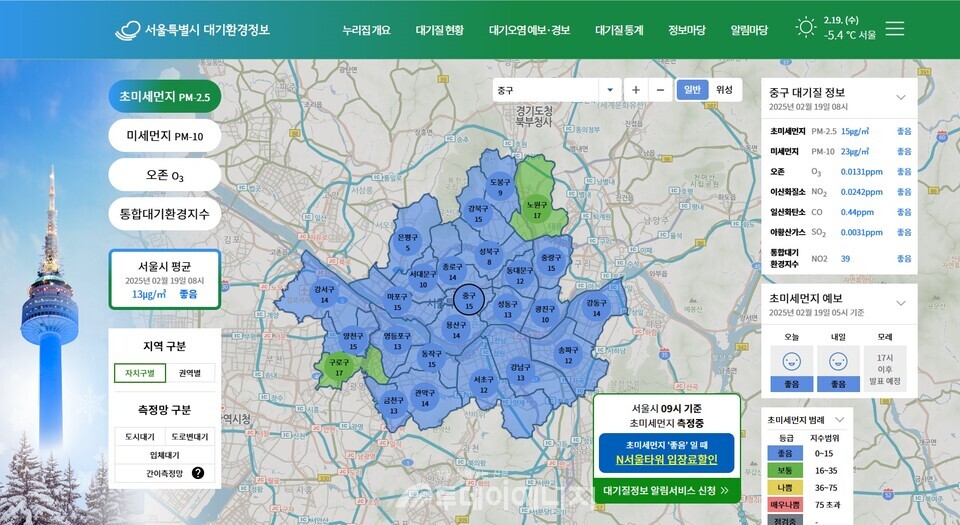Select 자치구별 region division
Screen dimensions: 960x525
pyautogui.click(x=140, y=373)
